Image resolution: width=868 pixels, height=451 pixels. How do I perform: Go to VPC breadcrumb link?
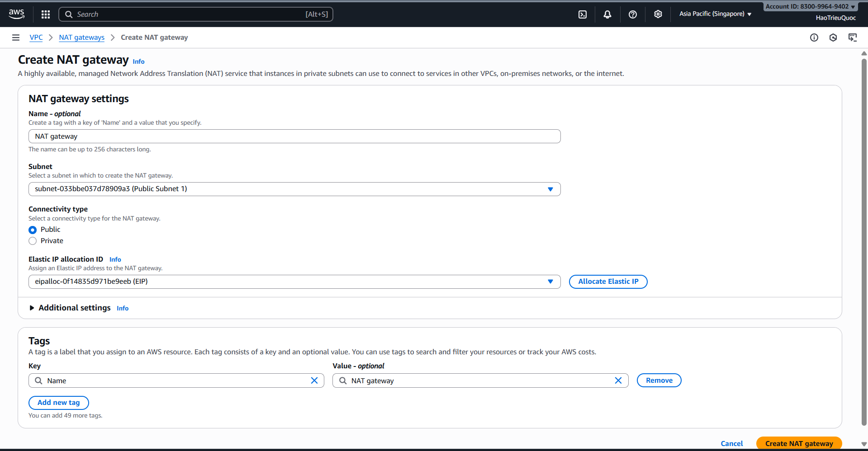(x=36, y=38)
